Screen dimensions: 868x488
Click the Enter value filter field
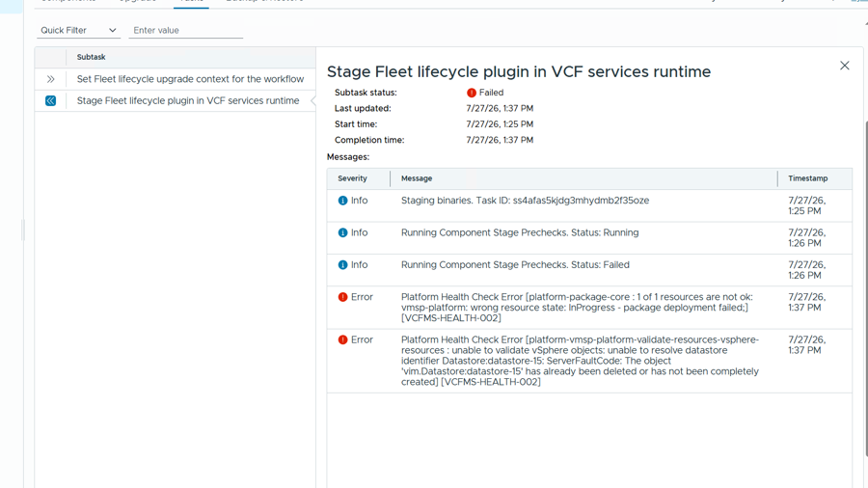185,31
